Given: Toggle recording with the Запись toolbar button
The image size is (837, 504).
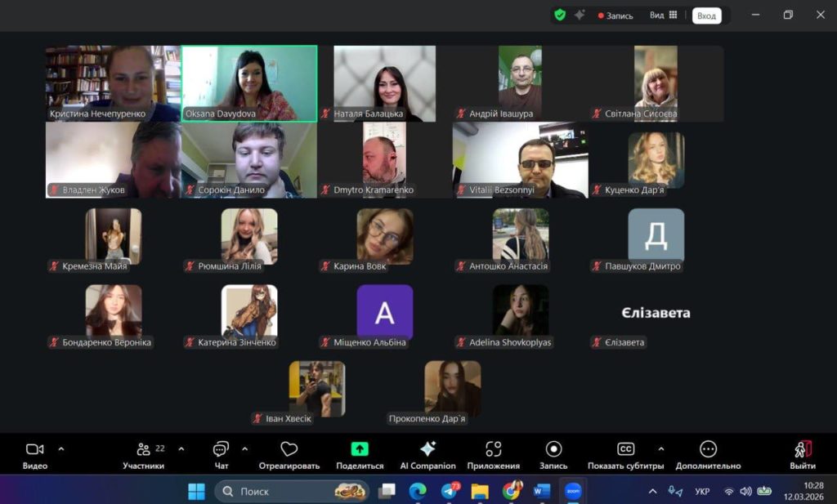Looking at the screenshot, I should (x=553, y=449).
